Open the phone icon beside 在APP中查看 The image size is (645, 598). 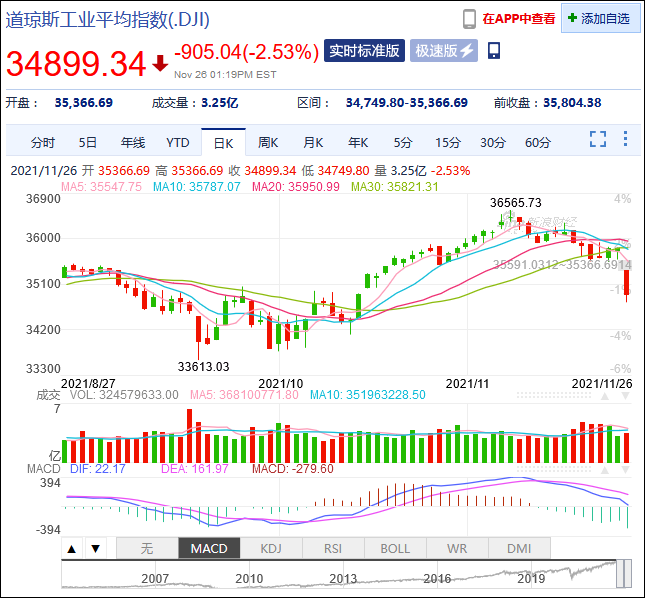point(469,19)
